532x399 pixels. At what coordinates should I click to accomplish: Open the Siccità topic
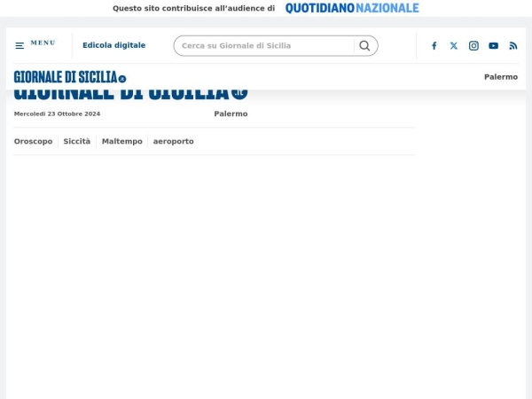(77, 141)
